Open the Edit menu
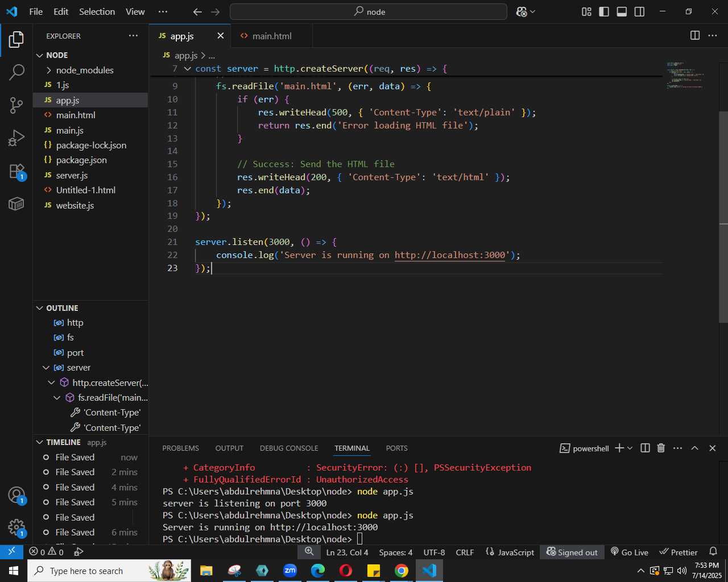Viewport: 728px width, 582px height. (x=61, y=11)
